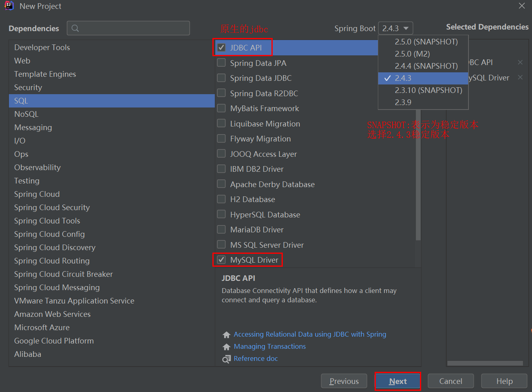Uncheck the MySQL Driver checkbox
532x392 pixels.
tap(221, 259)
